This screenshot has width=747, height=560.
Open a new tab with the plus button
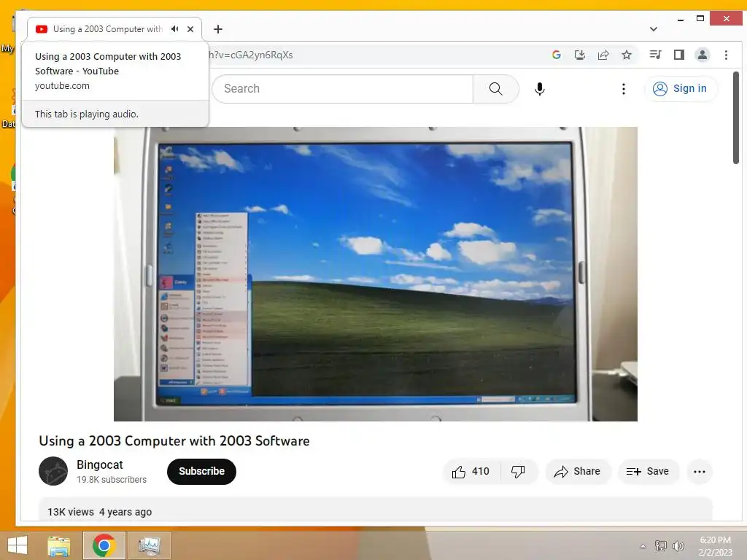(217, 29)
